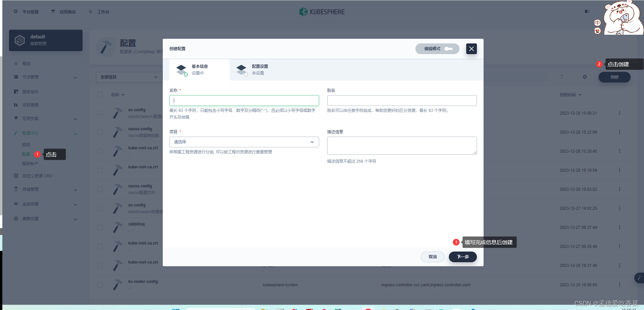Click the 中 language switcher icon
This screenshot has height=310, width=644.
597,22
